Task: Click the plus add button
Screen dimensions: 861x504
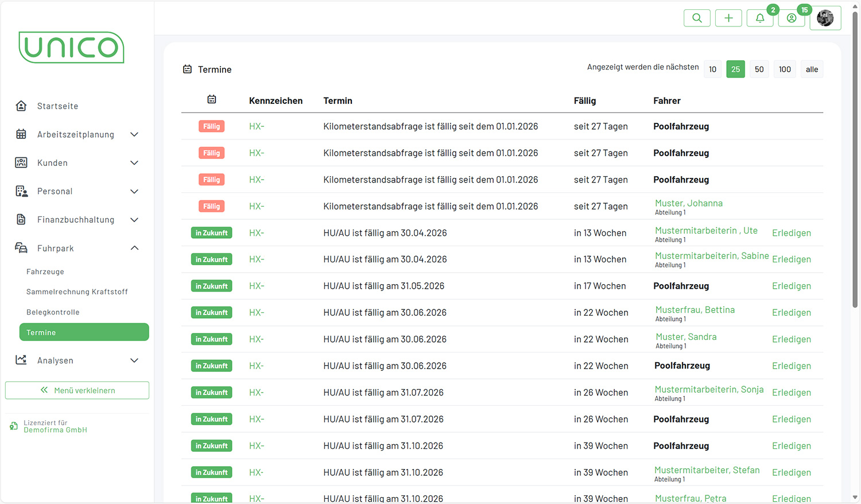Action: [728, 18]
